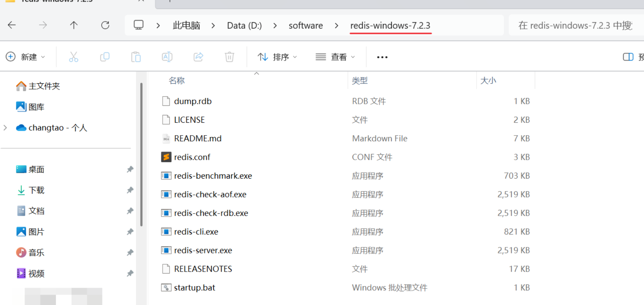Select redis-check-aof.exe
The image size is (644, 305).
point(210,194)
